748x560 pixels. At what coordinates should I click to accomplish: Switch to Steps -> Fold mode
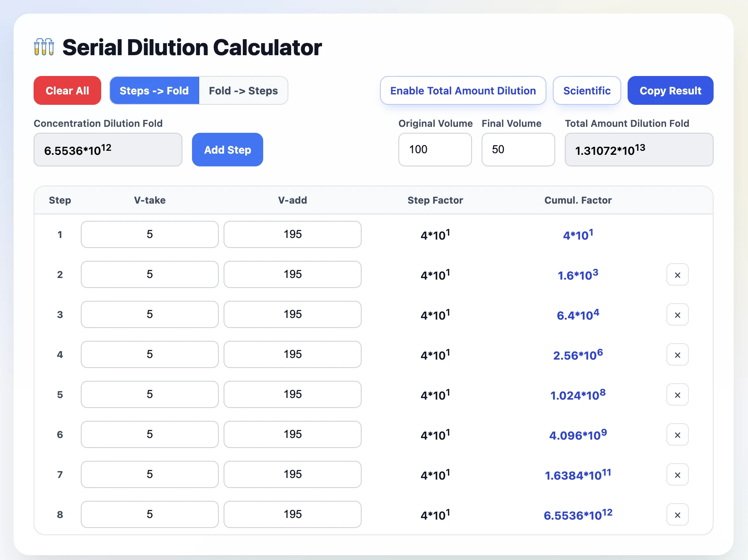(x=154, y=90)
